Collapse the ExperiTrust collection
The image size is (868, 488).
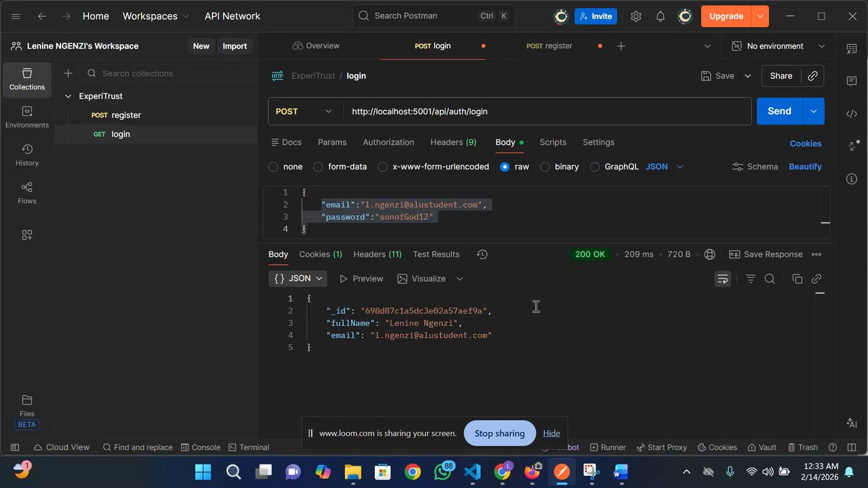[68, 96]
